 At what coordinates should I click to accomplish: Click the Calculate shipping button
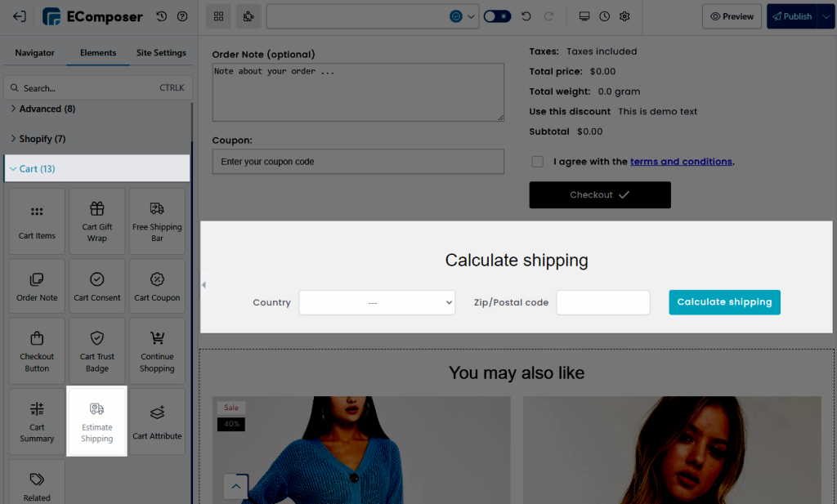[724, 302]
